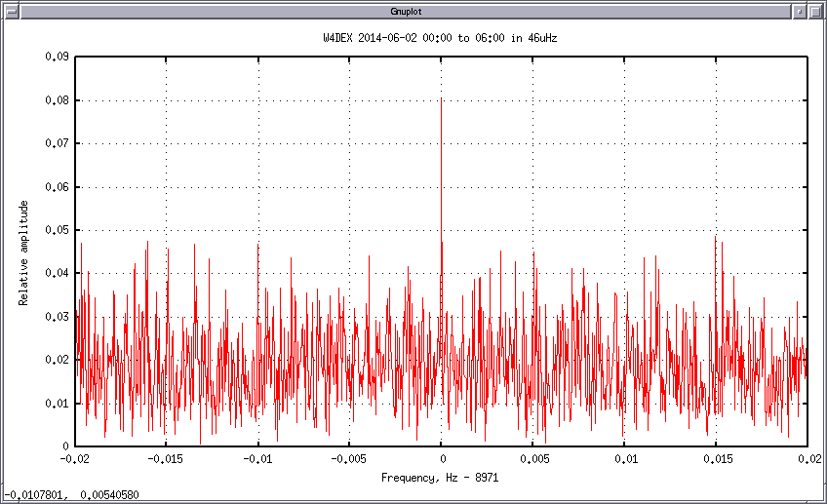Click the x-axis tick label -0.01
This screenshot has height=504, width=827.
(257, 458)
